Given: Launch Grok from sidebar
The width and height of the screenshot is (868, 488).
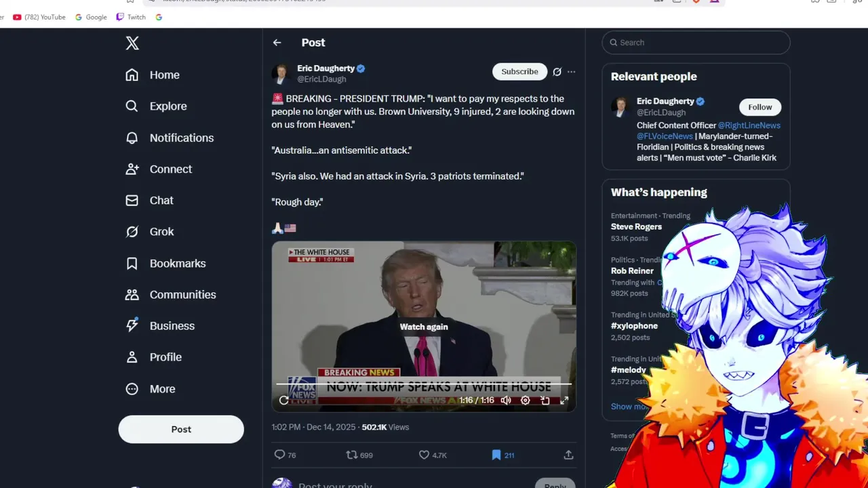Looking at the screenshot, I should (150, 231).
